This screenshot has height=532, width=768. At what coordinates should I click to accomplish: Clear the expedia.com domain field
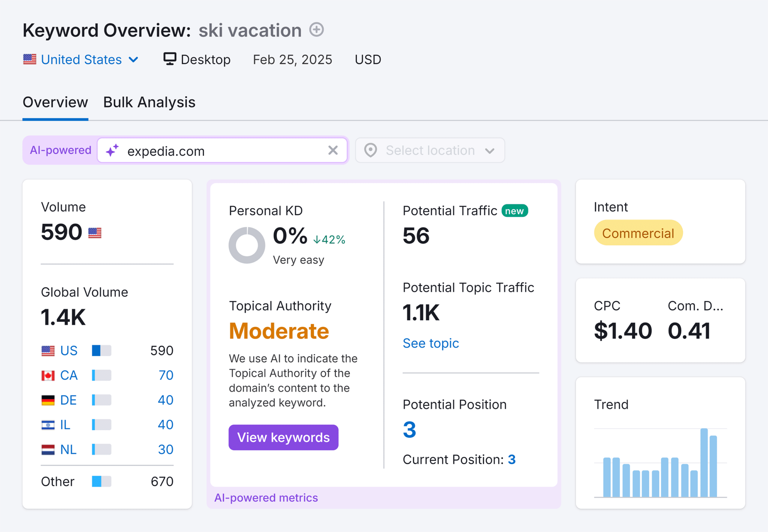click(x=333, y=150)
